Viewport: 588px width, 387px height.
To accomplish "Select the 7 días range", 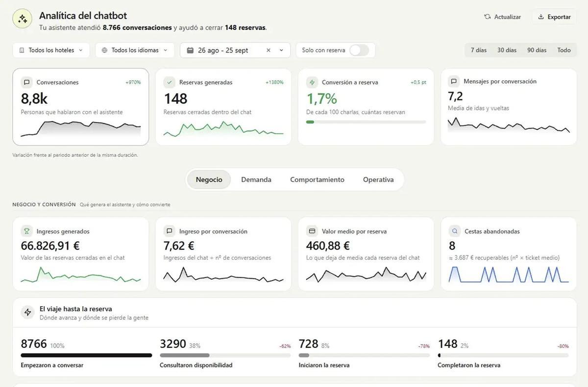I will pyautogui.click(x=479, y=50).
